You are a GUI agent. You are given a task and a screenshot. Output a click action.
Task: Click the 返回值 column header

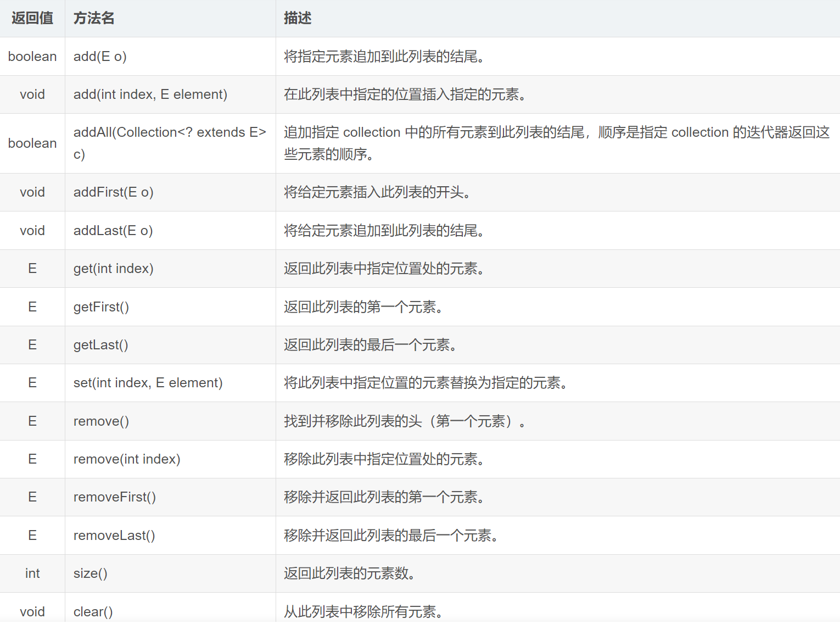click(x=31, y=18)
